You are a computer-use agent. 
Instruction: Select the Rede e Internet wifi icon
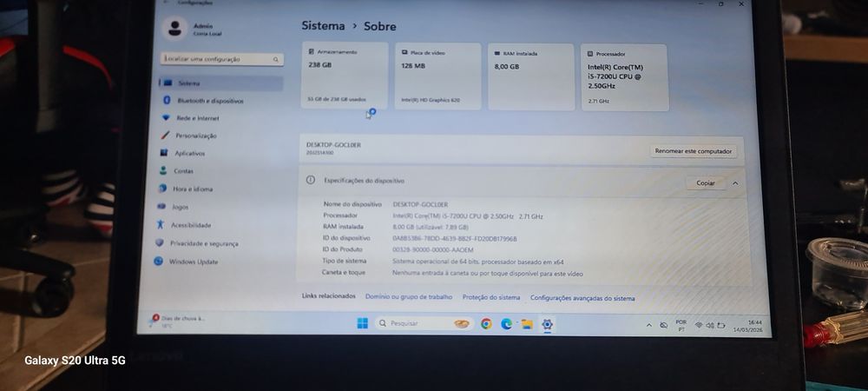166,118
